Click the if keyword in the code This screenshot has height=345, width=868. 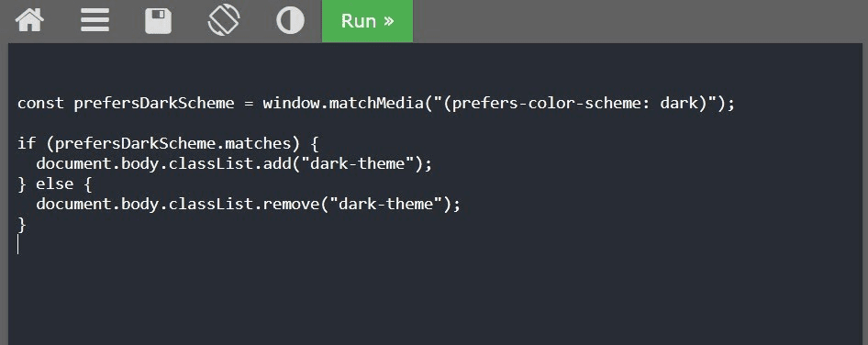(x=27, y=143)
